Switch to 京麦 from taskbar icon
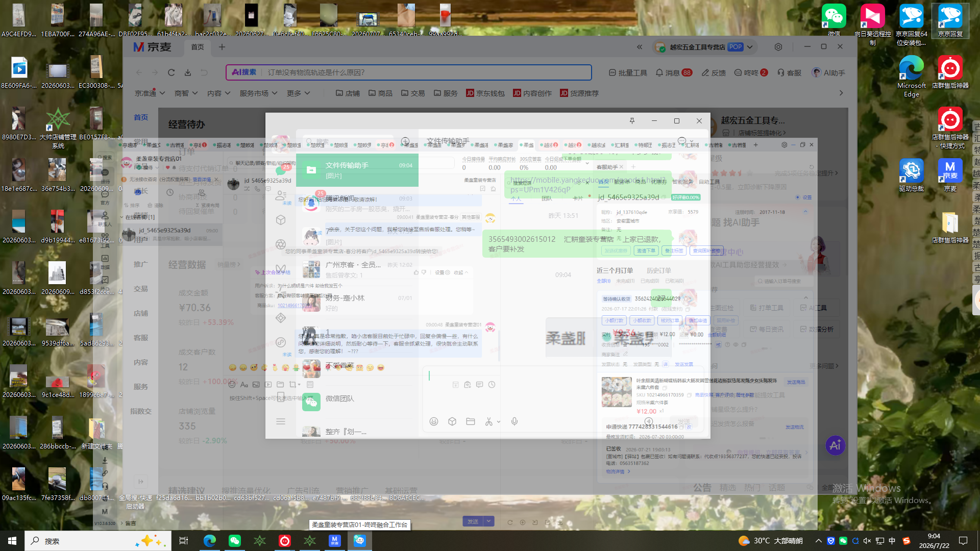Screen dimensions: 980x551 point(334,541)
